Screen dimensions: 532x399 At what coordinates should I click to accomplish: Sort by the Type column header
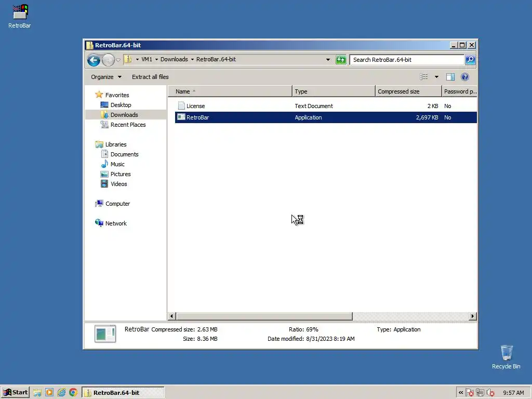(x=334, y=91)
